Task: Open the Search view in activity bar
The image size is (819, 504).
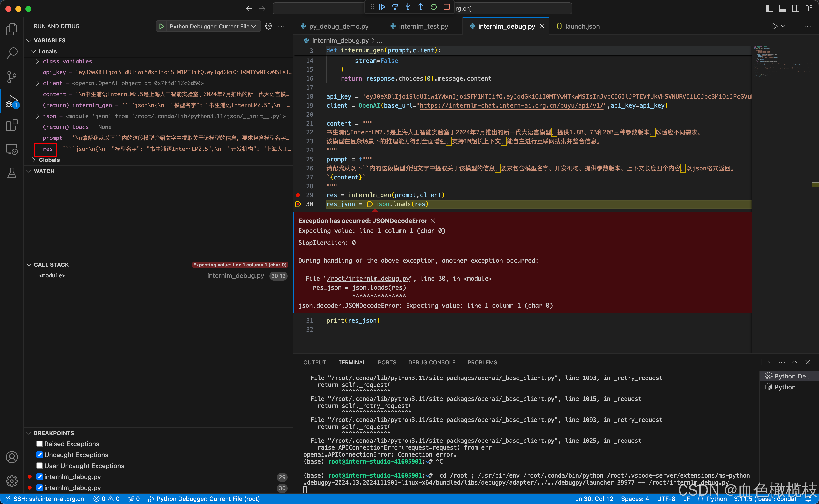Action: tap(12, 53)
